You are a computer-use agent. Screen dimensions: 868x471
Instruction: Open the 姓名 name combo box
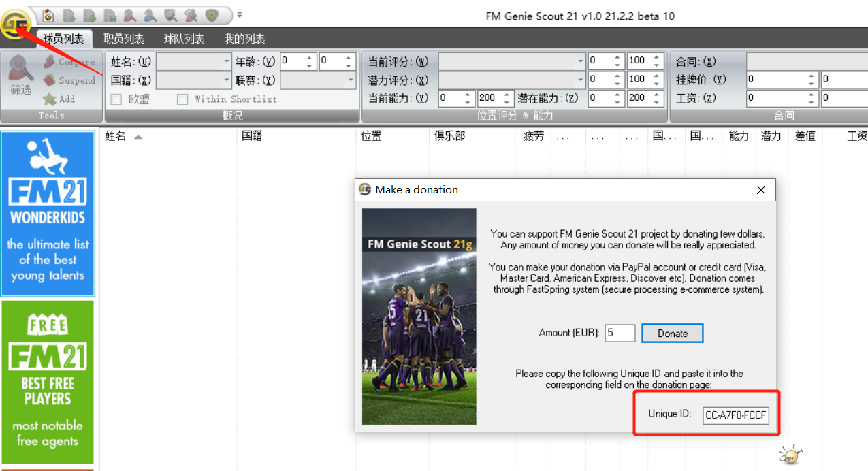(x=194, y=61)
